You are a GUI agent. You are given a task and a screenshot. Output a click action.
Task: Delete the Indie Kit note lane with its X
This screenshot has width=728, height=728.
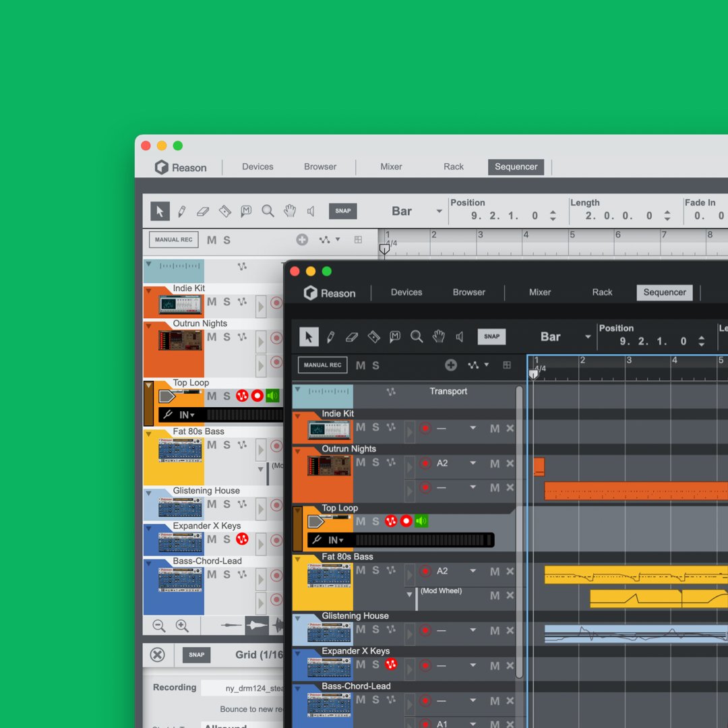(x=510, y=428)
